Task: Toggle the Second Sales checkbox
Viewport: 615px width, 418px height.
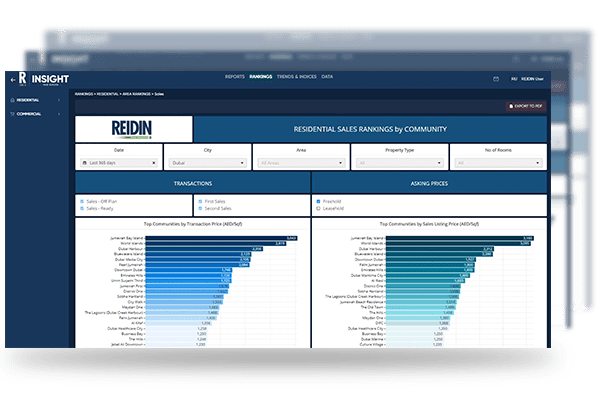Action: pyautogui.click(x=200, y=208)
